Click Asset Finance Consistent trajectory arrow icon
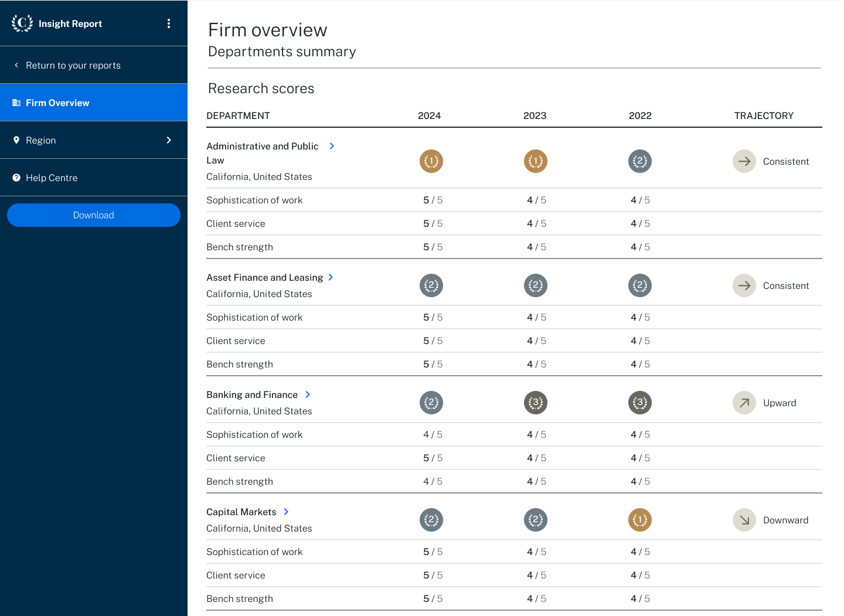 744,285
